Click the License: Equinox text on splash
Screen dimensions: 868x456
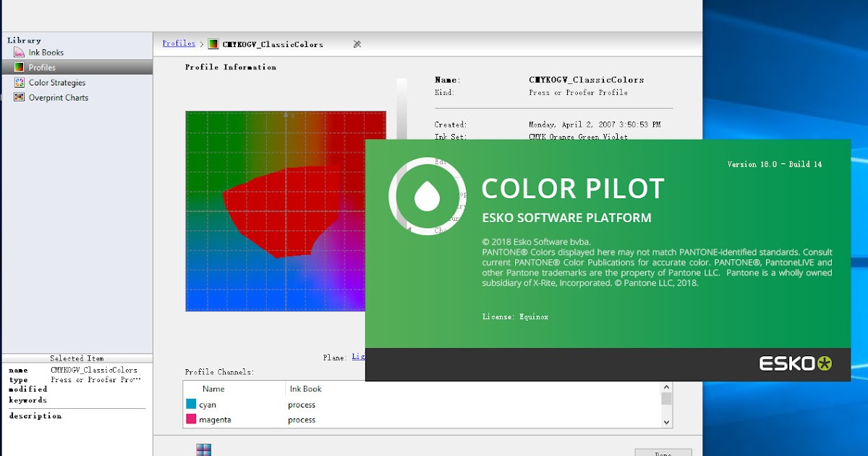click(515, 317)
